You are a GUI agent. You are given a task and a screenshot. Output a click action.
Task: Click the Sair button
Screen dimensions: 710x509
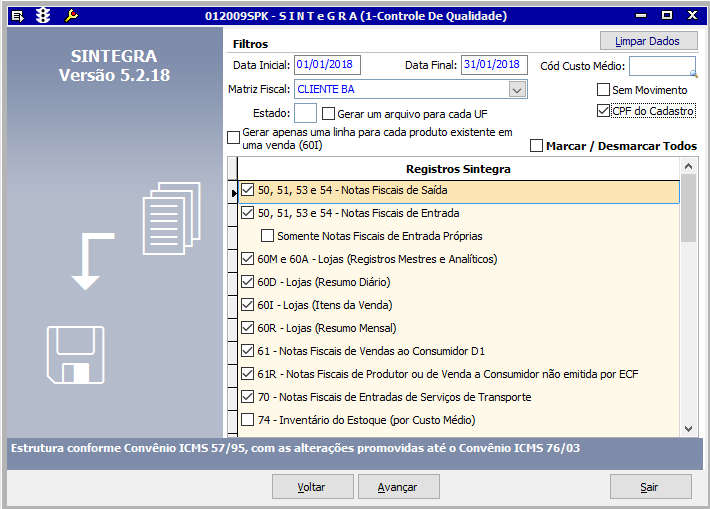pos(650,487)
